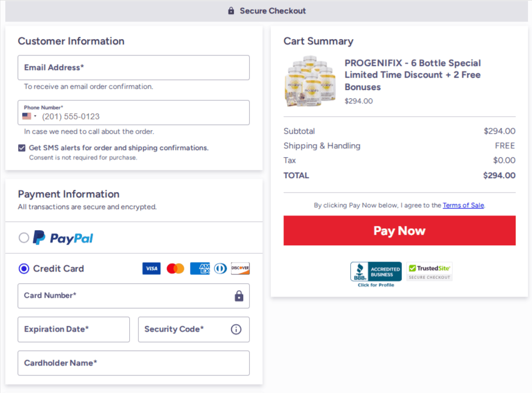Screen dimensions: 532x393
Task: Click the Security Code info icon
Action: click(236, 329)
